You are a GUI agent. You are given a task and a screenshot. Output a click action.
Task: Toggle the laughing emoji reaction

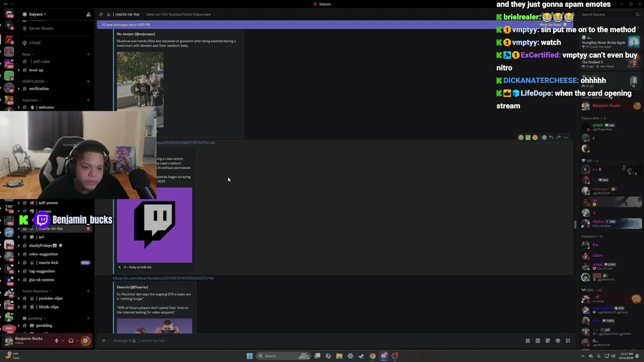521,137
